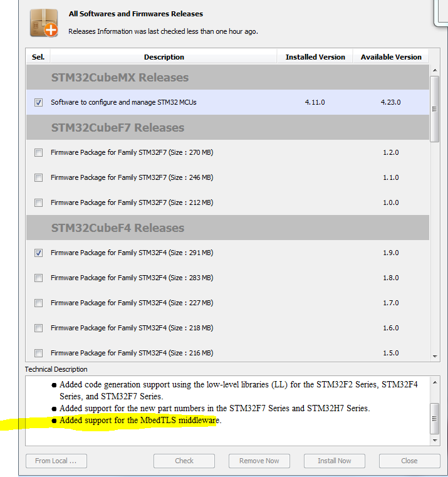This screenshot has width=448, height=477.
Task: Click releases list scrollbar down arrow
Action: pos(435,357)
